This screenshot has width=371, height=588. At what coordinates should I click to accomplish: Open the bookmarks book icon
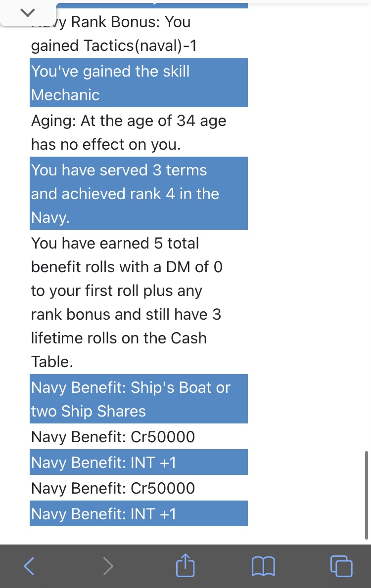(263, 566)
